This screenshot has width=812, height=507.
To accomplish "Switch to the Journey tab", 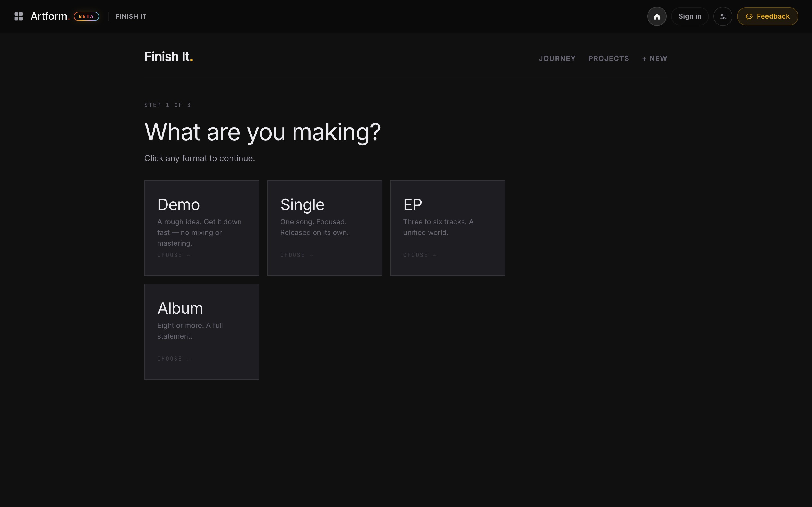I will [557, 59].
